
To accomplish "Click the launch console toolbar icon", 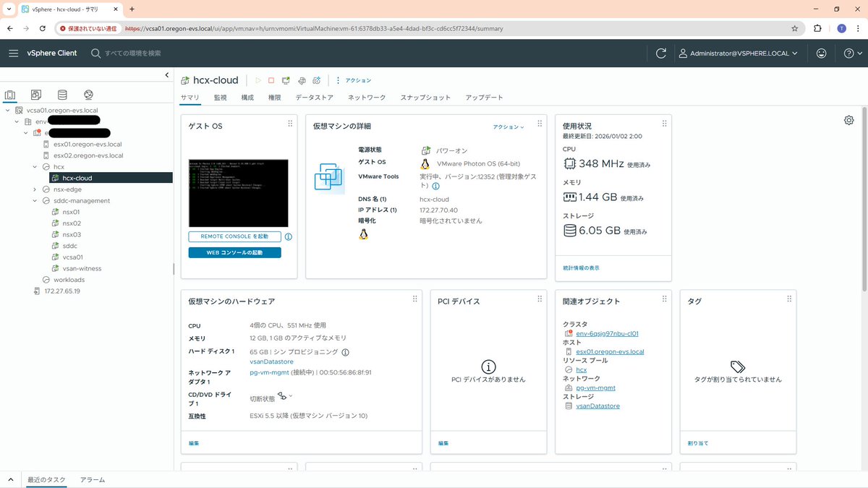I will click(286, 80).
